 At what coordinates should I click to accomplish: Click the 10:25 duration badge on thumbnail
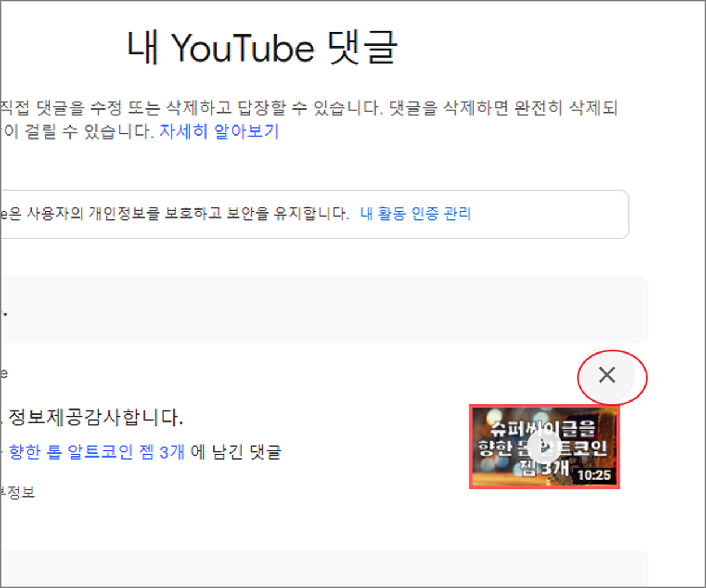tap(594, 476)
